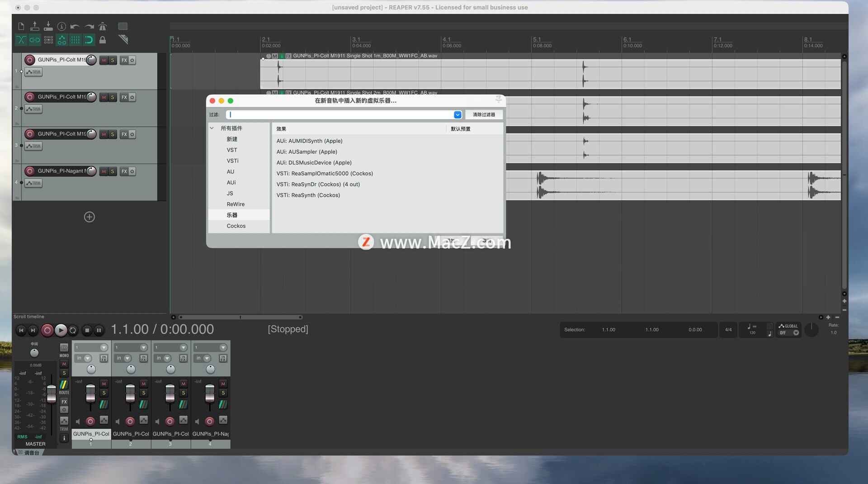Click the undo arrow in the toolbar
This screenshot has width=868, height=484.
pyautogui.click(x=75, y=27)
